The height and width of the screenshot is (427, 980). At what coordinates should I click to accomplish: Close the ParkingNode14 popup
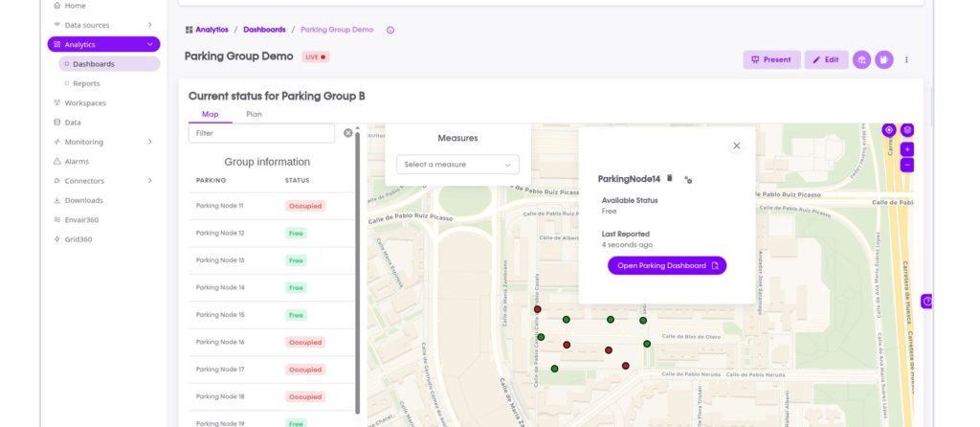point(736,146)
